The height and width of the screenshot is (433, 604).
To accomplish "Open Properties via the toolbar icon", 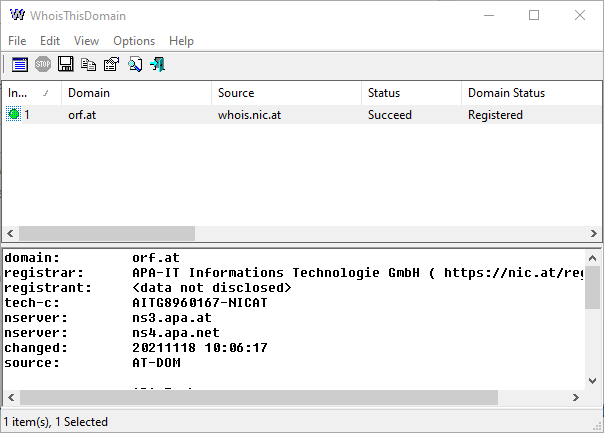I will pos(112,64).
